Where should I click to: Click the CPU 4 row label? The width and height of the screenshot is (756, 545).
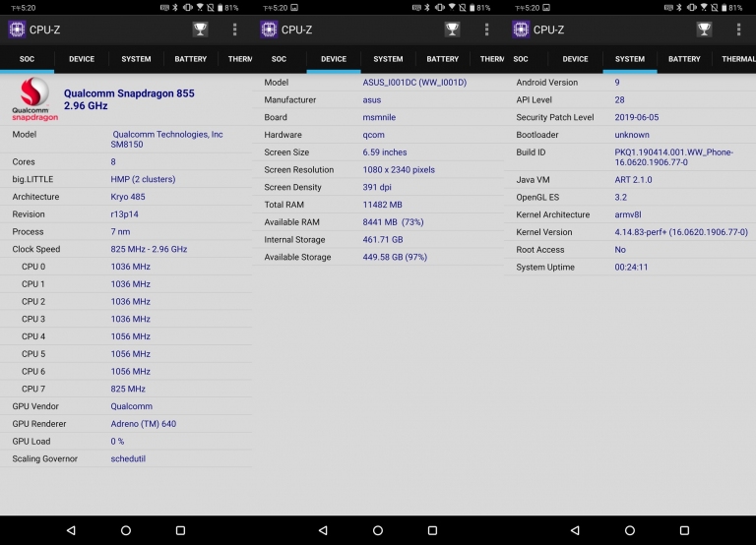tap(33, 336)
